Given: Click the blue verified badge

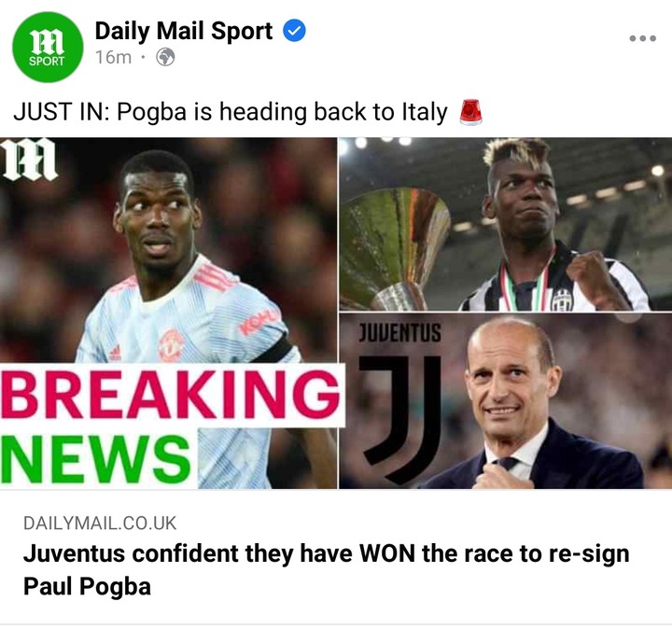Looking at the screenshot, I should pyautogui.click(x=294, y=31).
